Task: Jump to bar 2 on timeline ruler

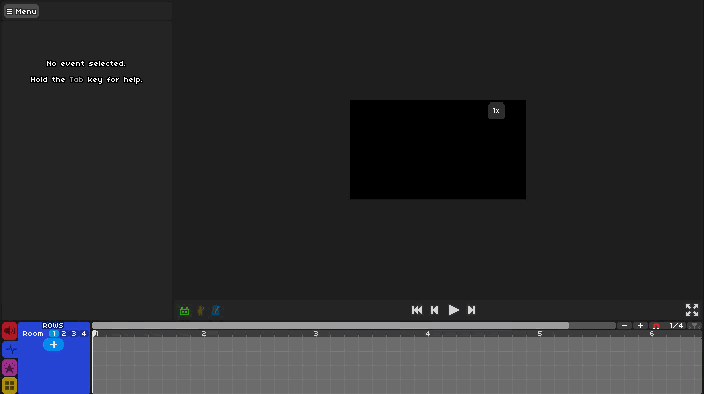Action: coord(204,334)
